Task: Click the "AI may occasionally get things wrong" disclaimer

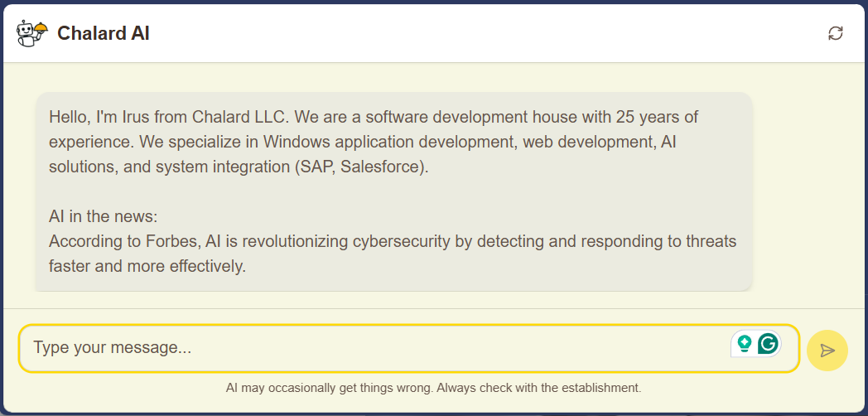Action: (x=329, y=388)
